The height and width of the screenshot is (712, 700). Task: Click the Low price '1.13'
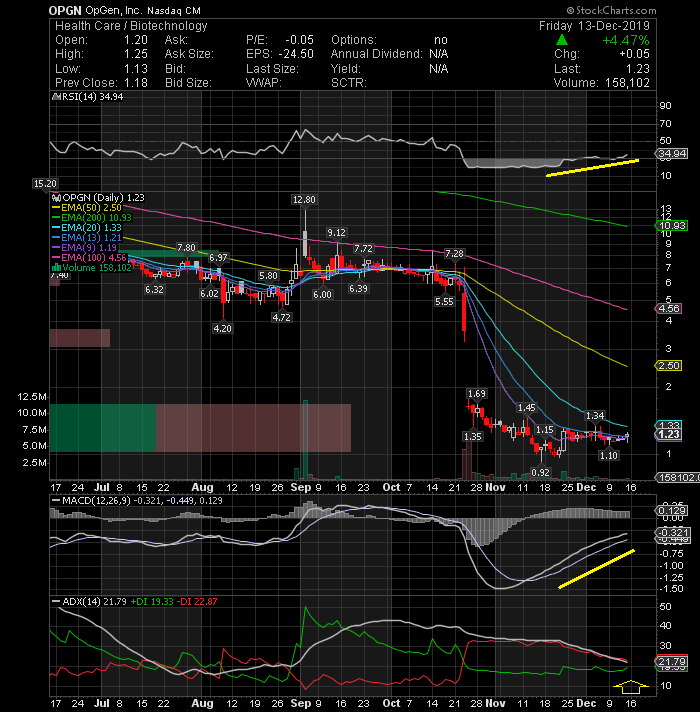click(x=136, y=69)
